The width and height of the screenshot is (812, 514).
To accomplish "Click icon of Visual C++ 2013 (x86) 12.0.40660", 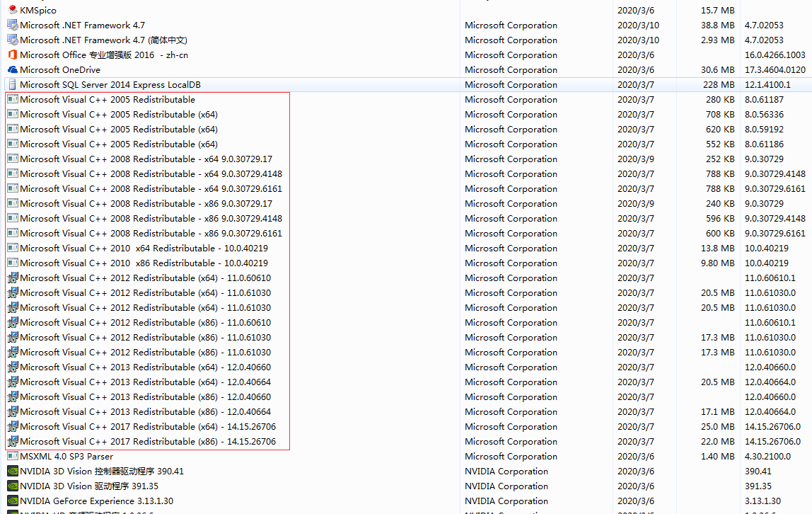I will pos(13,396).
